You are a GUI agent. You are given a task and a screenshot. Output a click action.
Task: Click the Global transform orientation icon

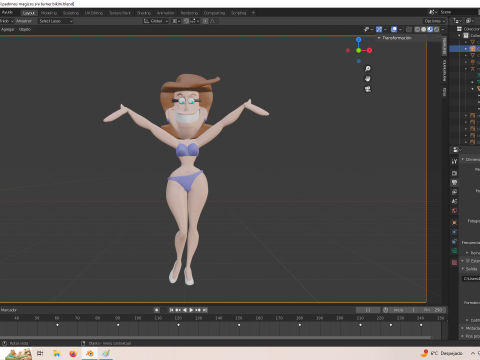146,21
